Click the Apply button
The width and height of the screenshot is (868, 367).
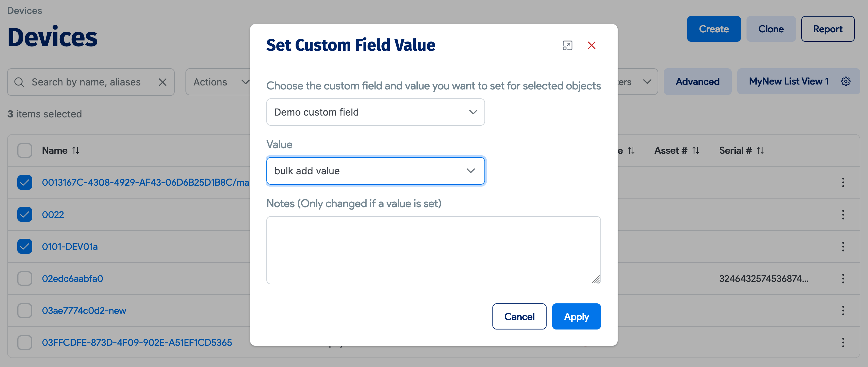pyautogui.click(x=576, y=316)
